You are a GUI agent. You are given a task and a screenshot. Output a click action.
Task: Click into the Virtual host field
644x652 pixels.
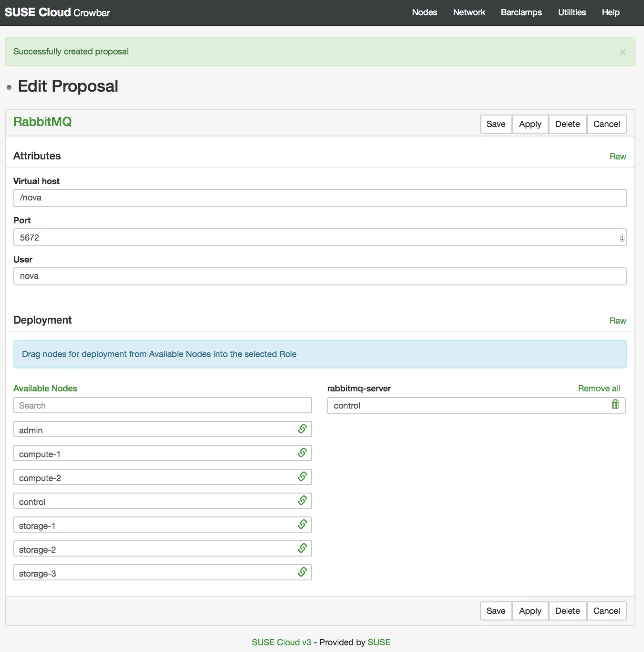click(320, 198)
